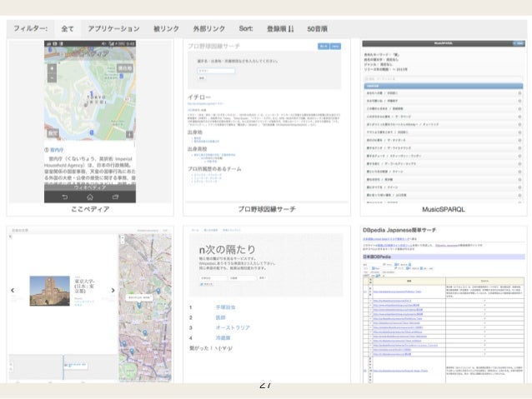Open the ここペディア app thumbnail
The height and width of the screenshot is (399, 532).
coord(90,121)
